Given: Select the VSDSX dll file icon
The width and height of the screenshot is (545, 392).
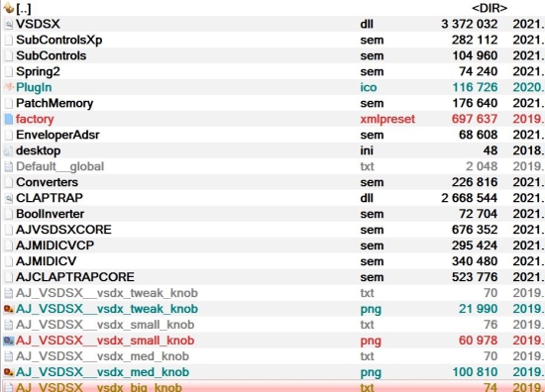Looking at the screenshot, I should pos(9,24).
